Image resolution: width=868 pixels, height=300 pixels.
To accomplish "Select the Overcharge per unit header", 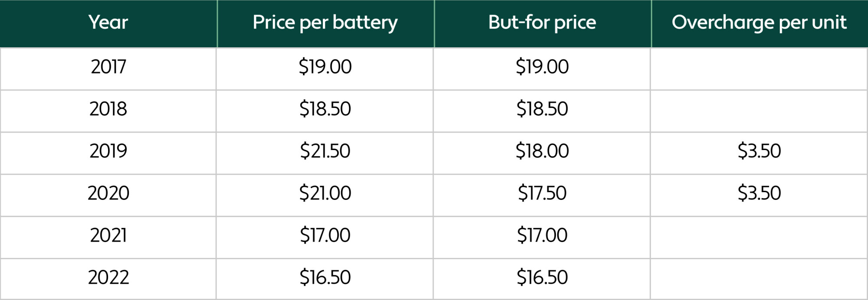I will tap(759, 23).
